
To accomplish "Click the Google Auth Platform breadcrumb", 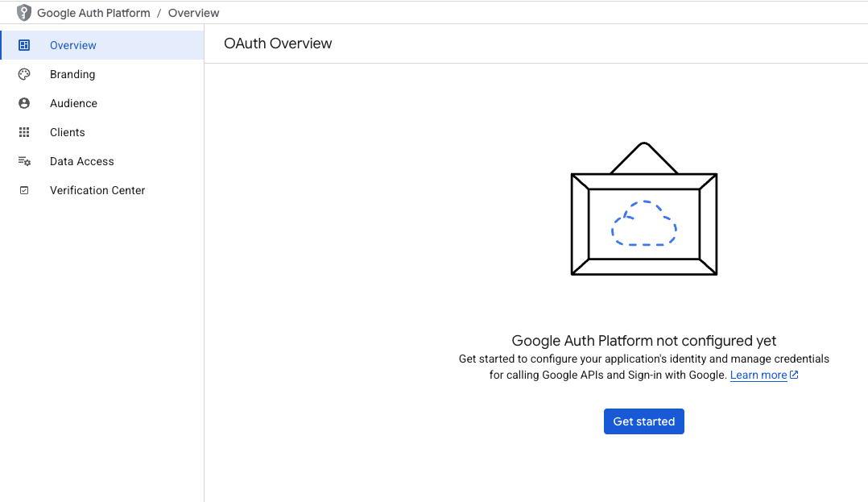I will tap(93, 13).
